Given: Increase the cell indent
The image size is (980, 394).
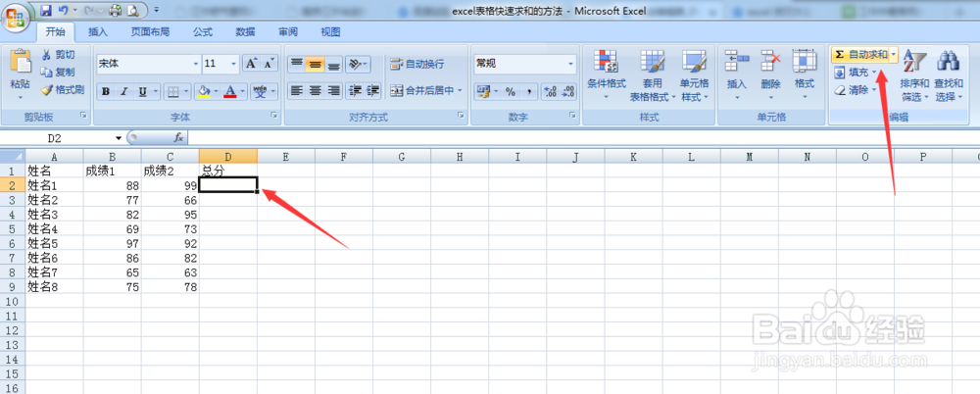Looking at the screenshot, I should point(373,91).
